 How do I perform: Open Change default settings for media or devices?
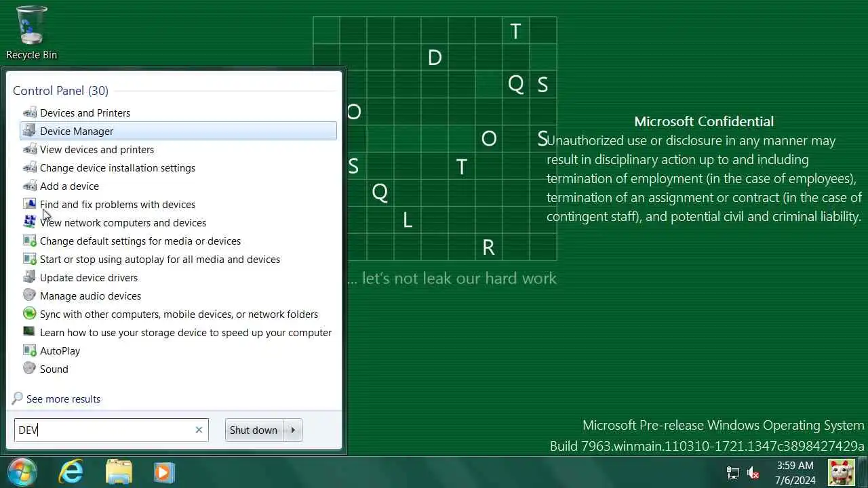(140, 241)
